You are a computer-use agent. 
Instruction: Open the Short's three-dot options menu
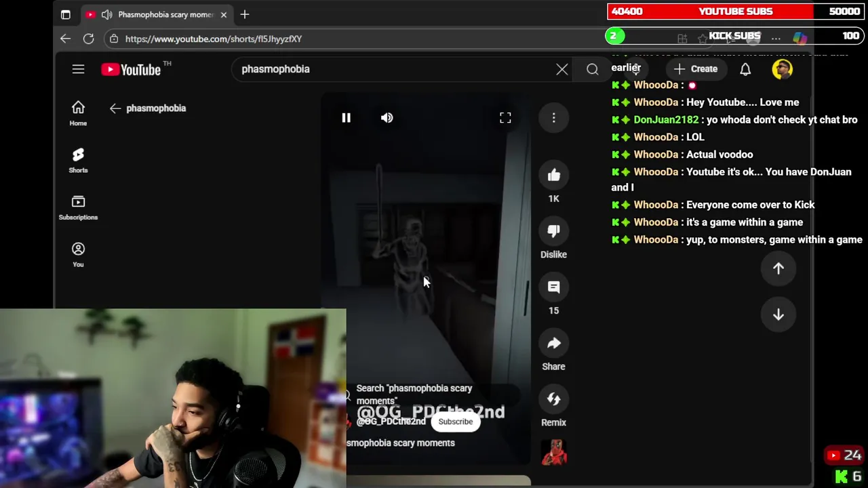point(553,118)
